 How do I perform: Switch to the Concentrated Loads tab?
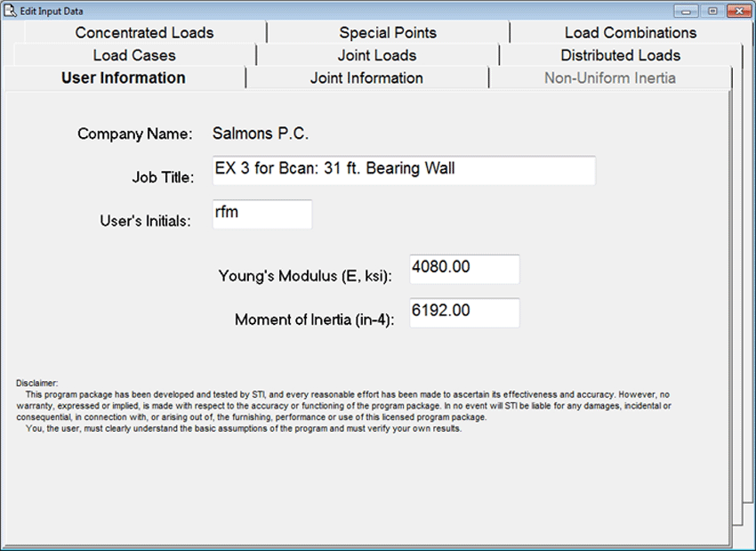click(x=144, y=33)
